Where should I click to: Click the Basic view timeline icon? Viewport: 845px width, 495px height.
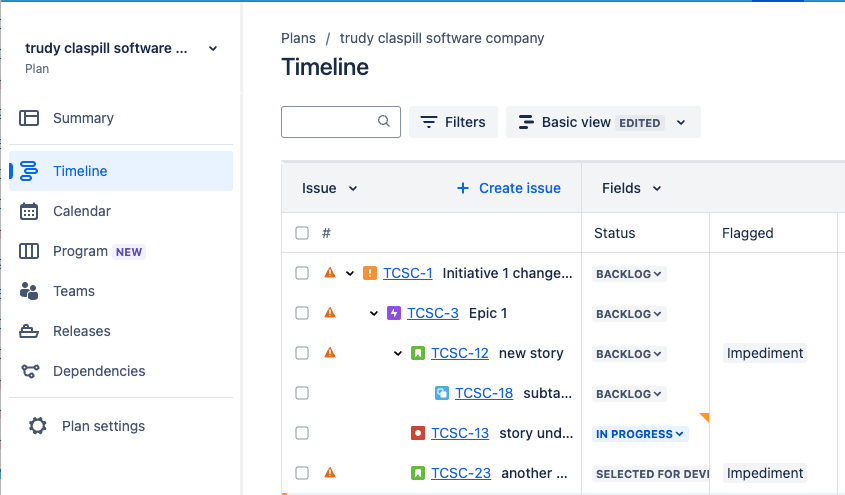tap(526, 122)
